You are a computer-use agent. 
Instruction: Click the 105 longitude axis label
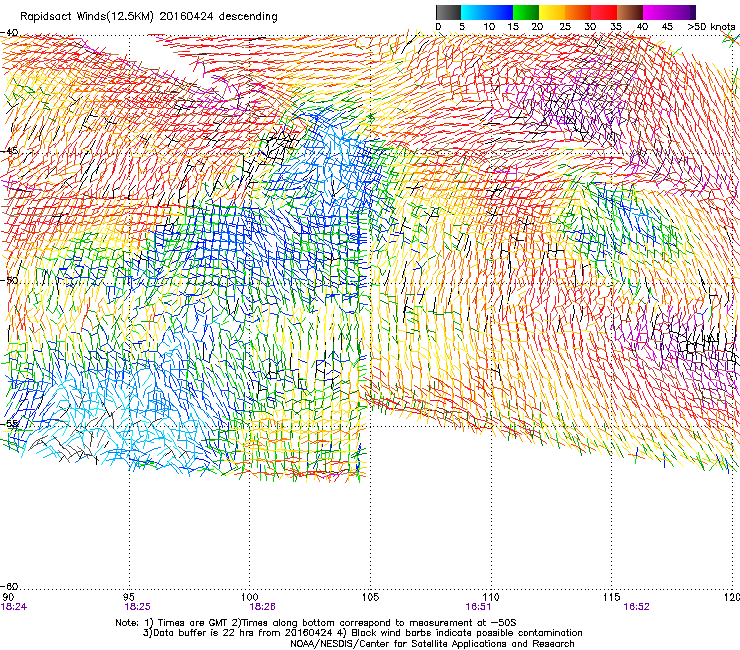pyautogui.click(x=370, y=597)
